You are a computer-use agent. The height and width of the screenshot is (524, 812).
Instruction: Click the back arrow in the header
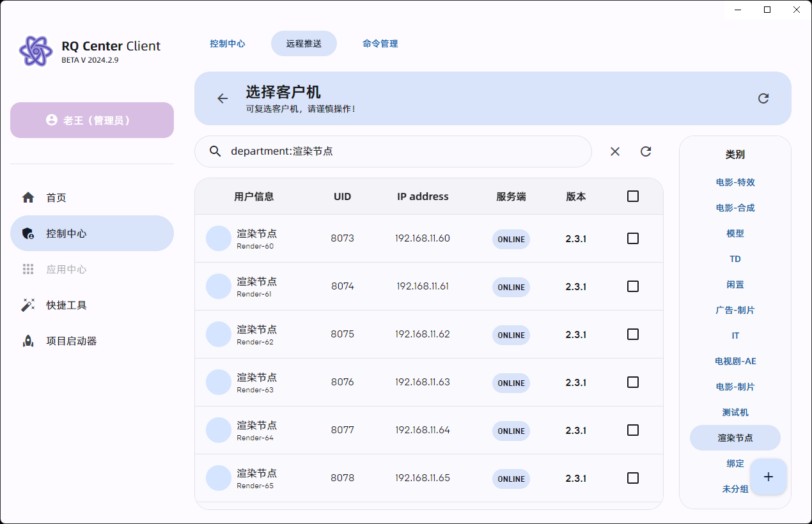pyautogui.click(x=223, y=98)
